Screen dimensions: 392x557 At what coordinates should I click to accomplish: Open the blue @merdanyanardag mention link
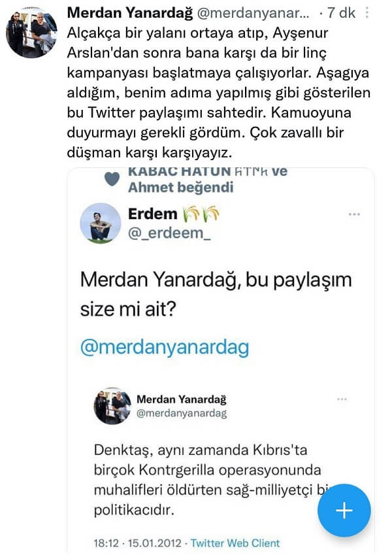click(x=164, y=347)
